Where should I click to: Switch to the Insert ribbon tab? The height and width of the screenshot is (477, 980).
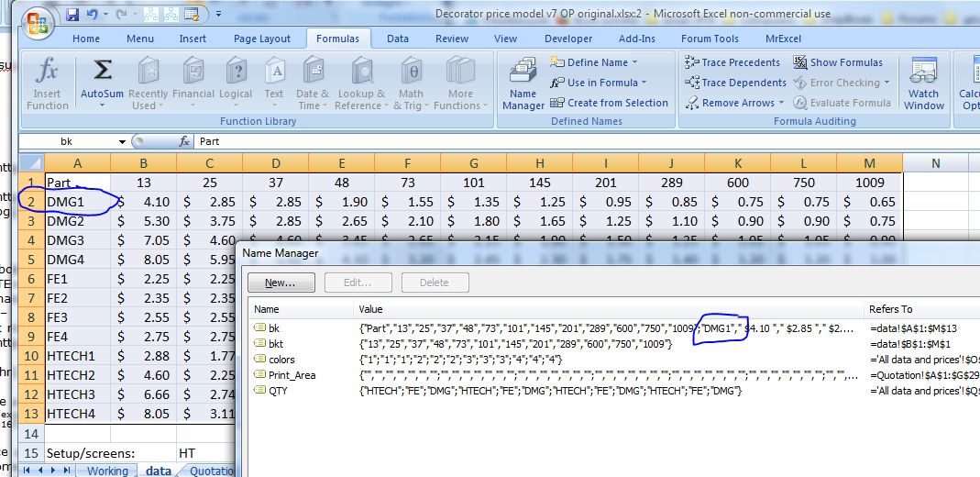(x=193, y=39)
